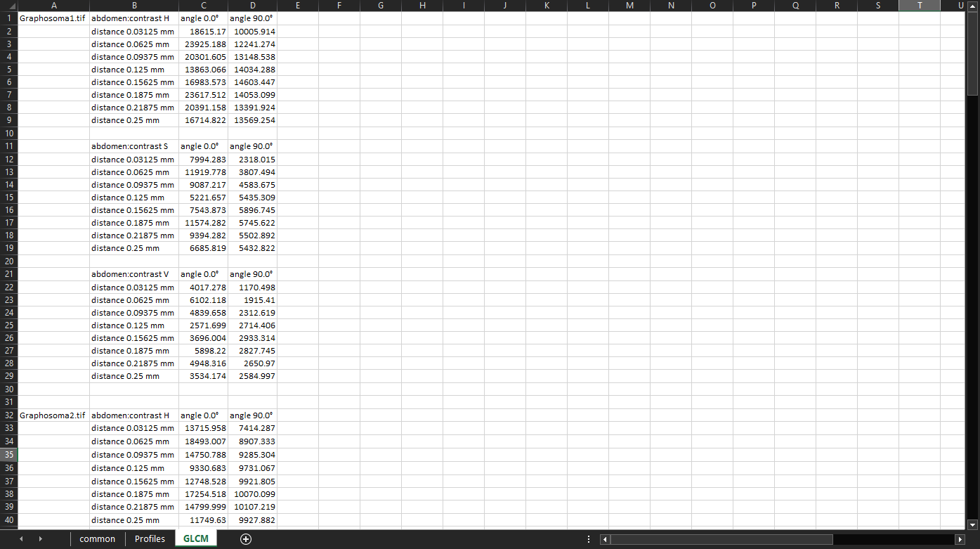Select cell with value 17254.518
Image resolution: width=980 pixels, height=549 pixels.
pyautogui.click(x=203, y=494)
